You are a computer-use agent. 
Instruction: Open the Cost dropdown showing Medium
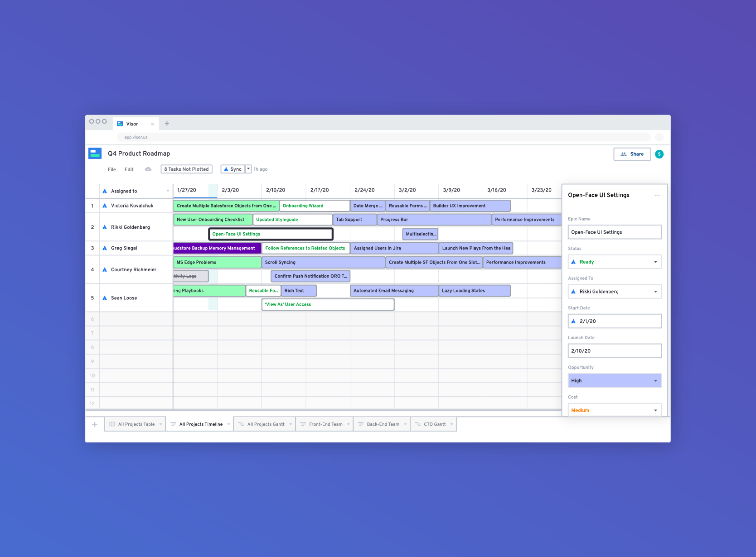pyautogui.click(x=614, y=410)
